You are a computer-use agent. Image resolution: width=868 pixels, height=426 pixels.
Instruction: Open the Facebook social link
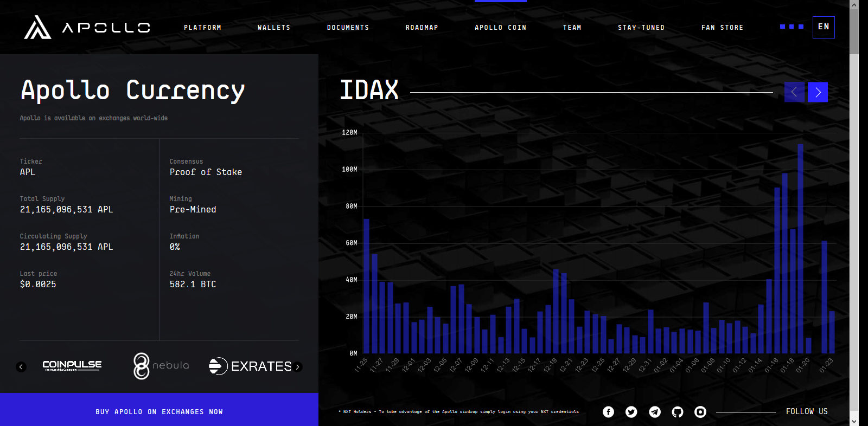(x=609, y=412)
